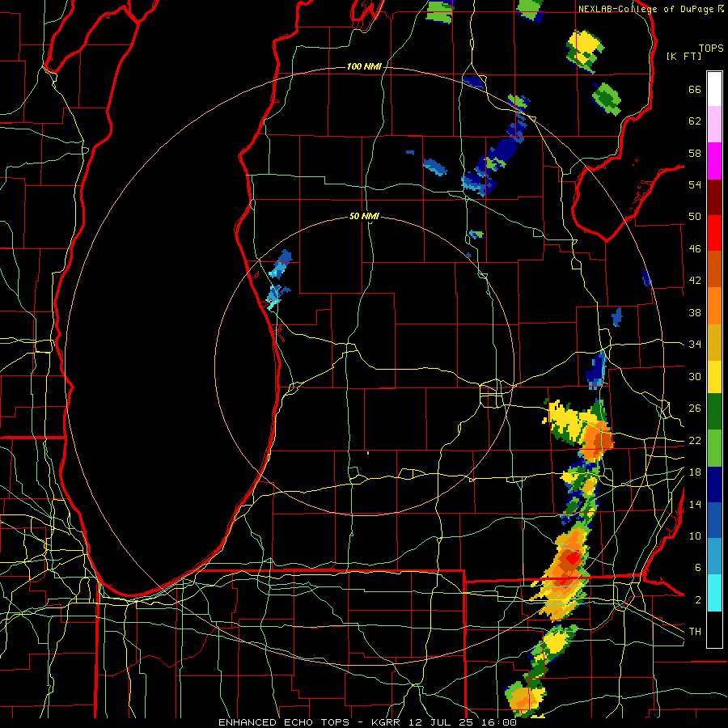
Task: Click the legend value 66
Action: [695, 89]
